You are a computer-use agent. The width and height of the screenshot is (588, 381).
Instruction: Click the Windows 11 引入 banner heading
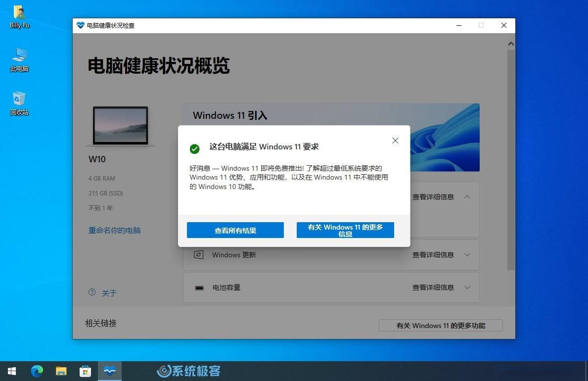click(230, 115)
